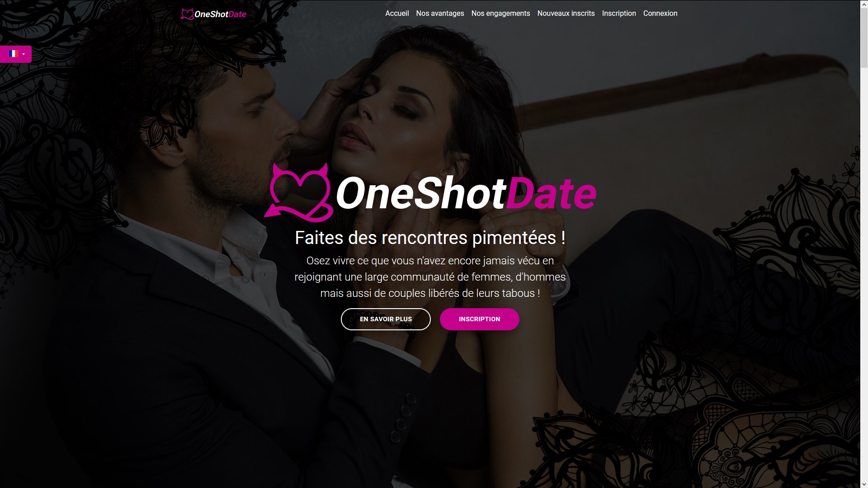
Task: Click the Inscription link in the navbar
Action: click(619, 14)
